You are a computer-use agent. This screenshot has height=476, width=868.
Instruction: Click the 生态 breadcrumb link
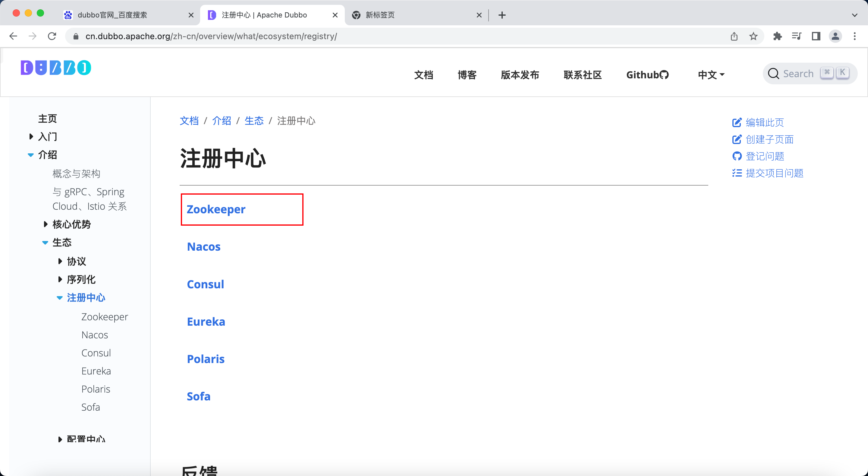(254, 121)
